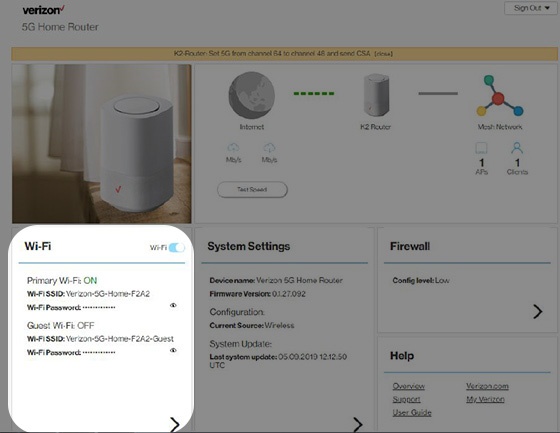Click the Verizon logo
Screen dimensions: 560x433
pos(43,10)
